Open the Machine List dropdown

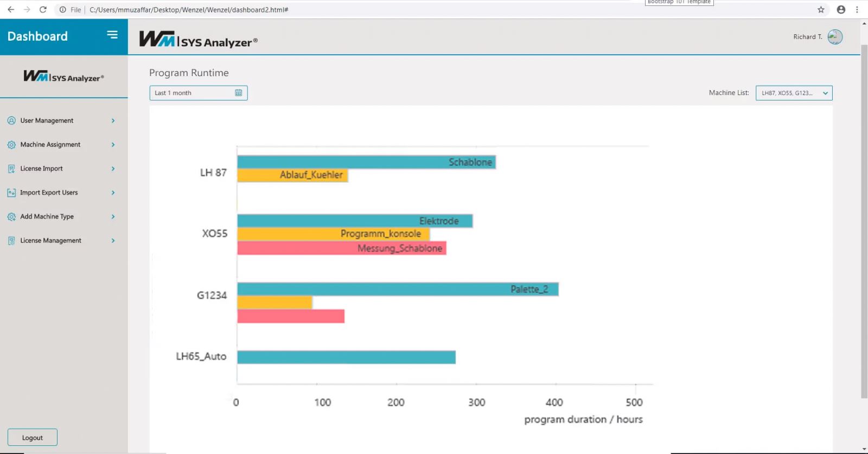(794, 93)
